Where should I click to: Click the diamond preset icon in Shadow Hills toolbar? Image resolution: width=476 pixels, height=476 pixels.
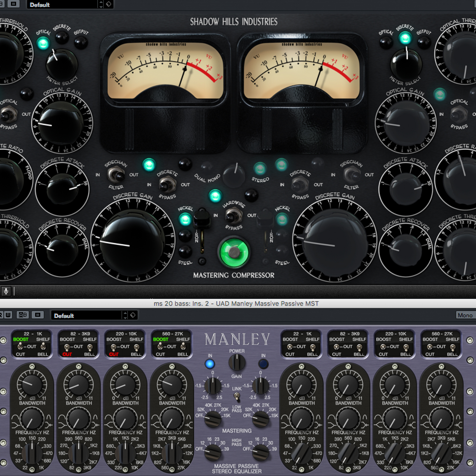(x=109, y=4)
